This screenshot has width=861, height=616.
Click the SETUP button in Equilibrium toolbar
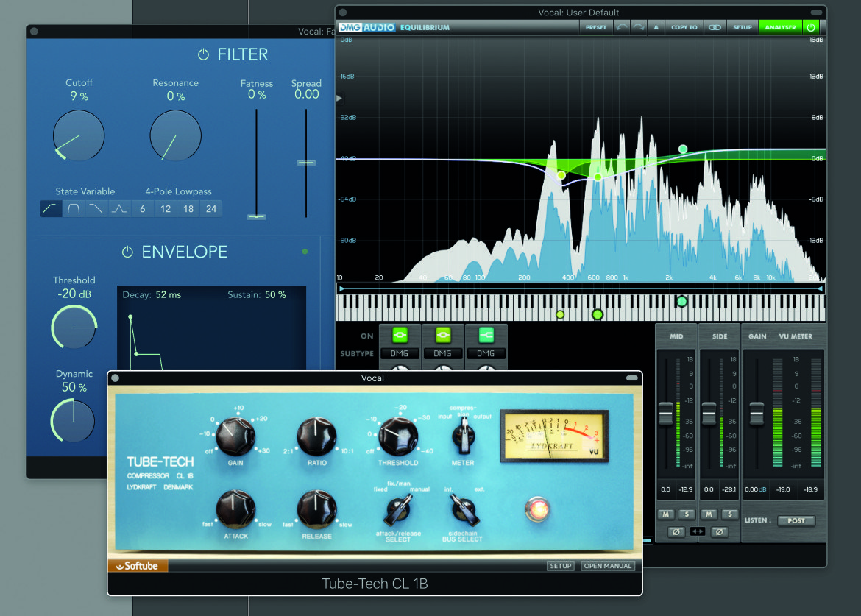[x=743, y=27]
